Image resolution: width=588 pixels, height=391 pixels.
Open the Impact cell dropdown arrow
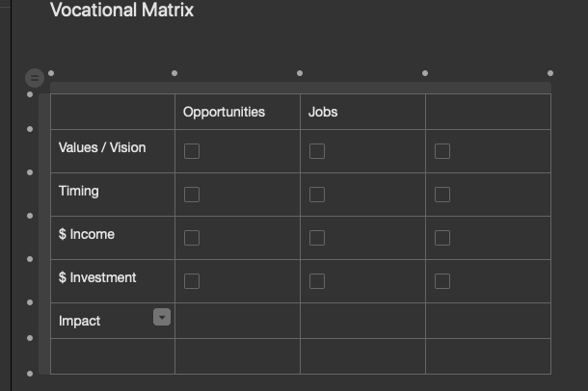pyautogui.click(x=162, y=317)
